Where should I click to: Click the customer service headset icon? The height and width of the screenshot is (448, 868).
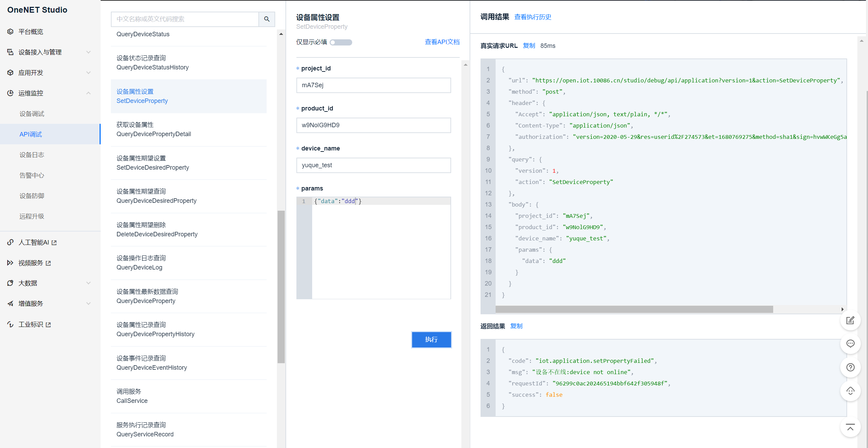(850, 391)
